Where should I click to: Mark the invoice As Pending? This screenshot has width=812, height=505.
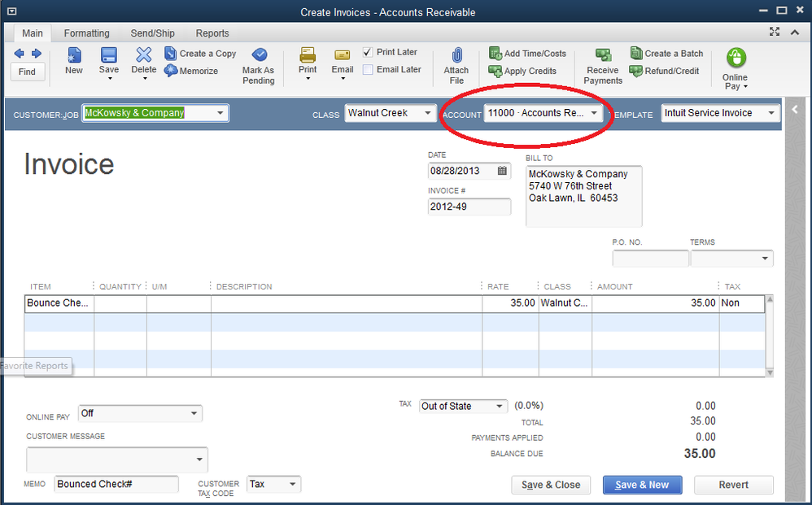pyautogui.click(x=259, y=66)
